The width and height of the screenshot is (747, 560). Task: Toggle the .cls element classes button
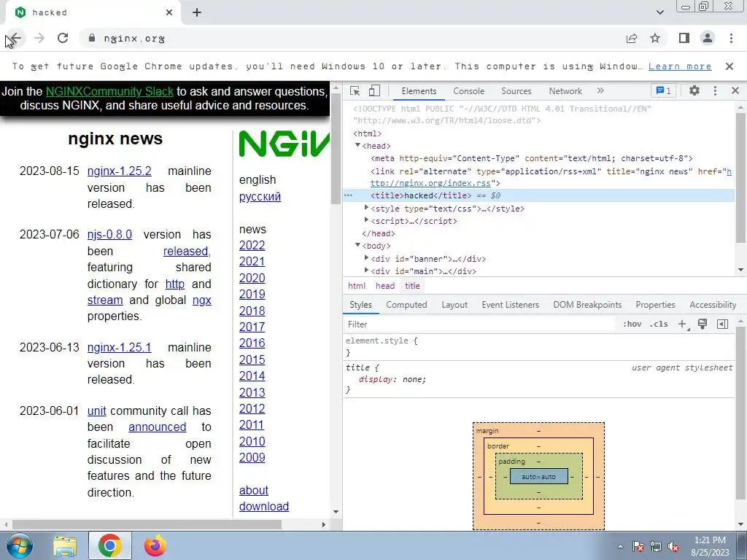pos(659,324)
